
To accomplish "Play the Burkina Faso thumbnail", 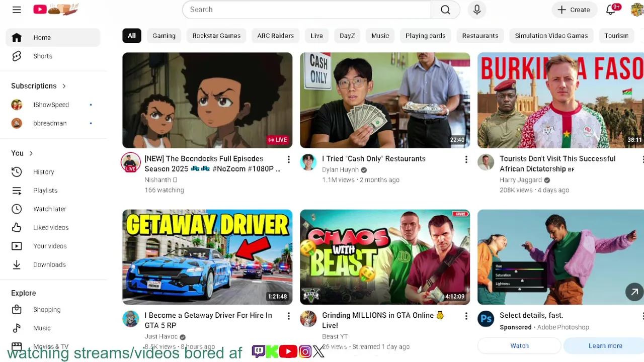I will tap(560, 100).
